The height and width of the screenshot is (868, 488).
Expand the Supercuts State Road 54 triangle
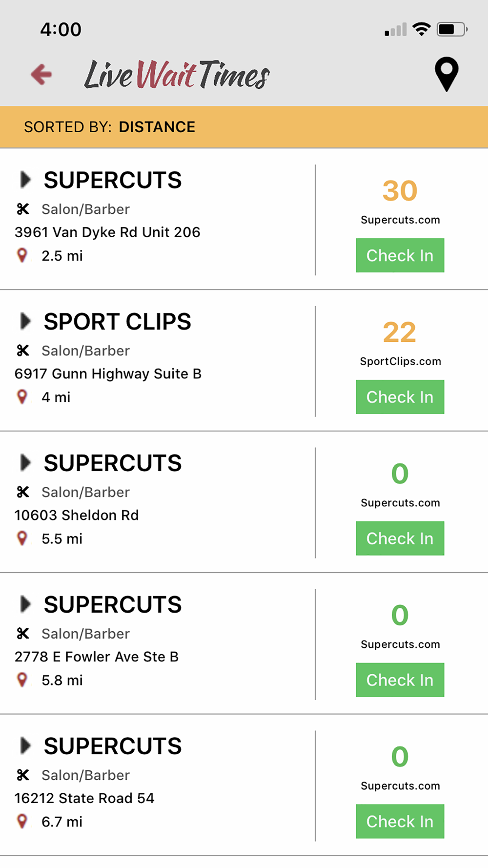click(x=25, y=746)
